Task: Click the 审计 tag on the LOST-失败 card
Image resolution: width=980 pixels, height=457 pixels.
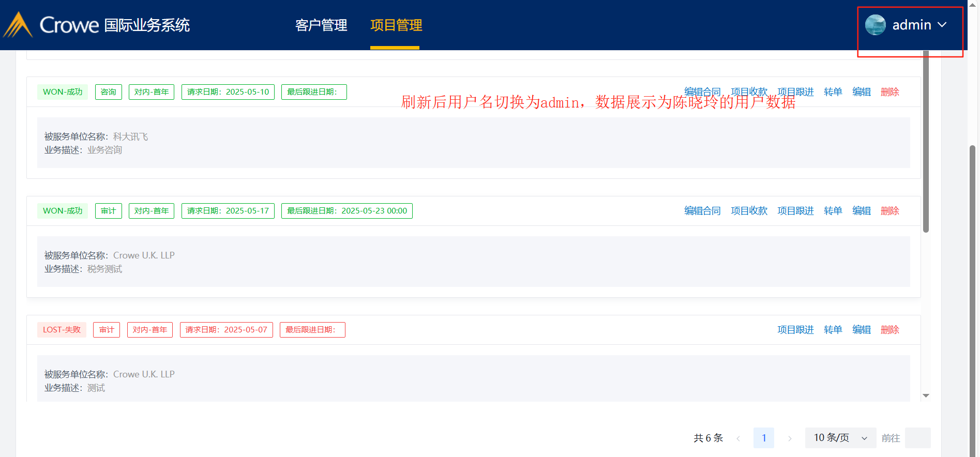Action: (x=107, y=330)
